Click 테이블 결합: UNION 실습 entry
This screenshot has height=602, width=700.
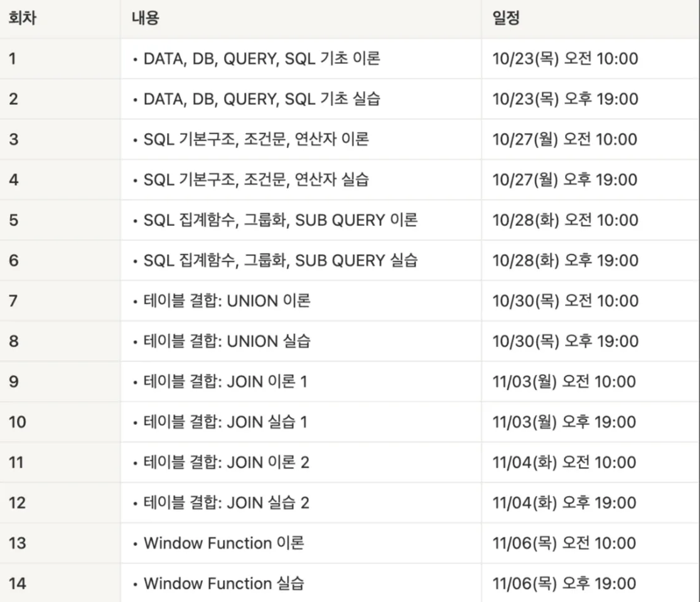click(x=227, y=341)
